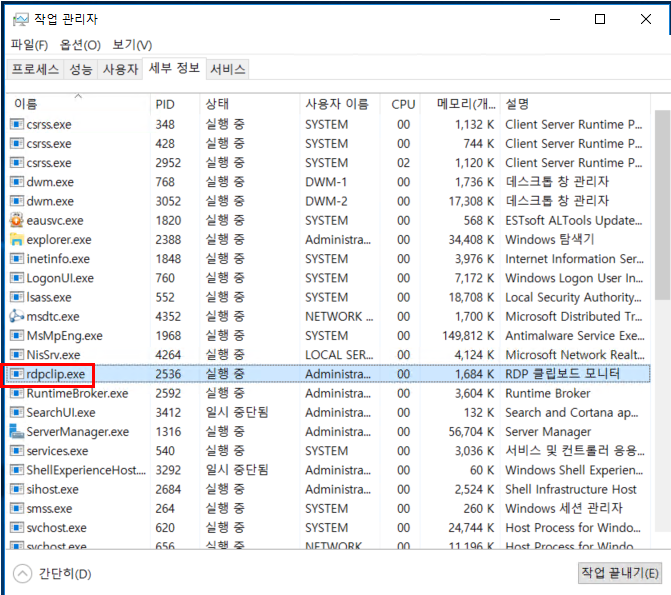Viewport: 671px width, 595px height.
Task: Click the msdtc.exe process icon
Action: [16, 316]
